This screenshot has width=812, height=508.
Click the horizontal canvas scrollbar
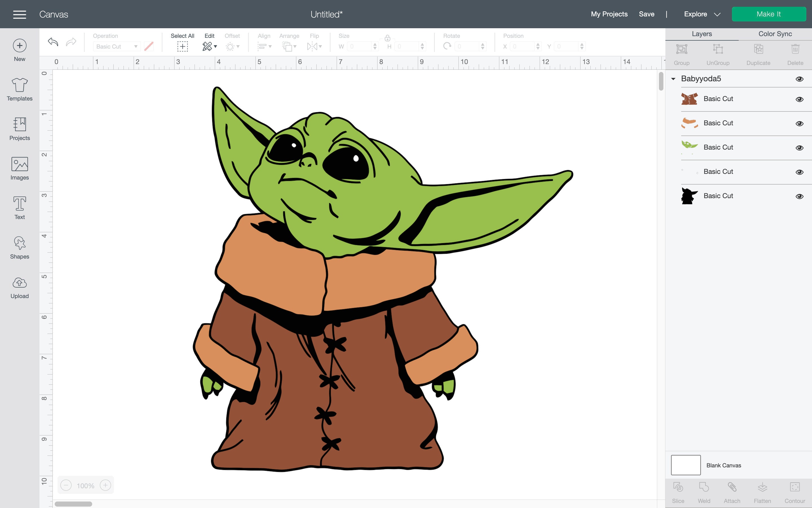[x=74, y=504]
